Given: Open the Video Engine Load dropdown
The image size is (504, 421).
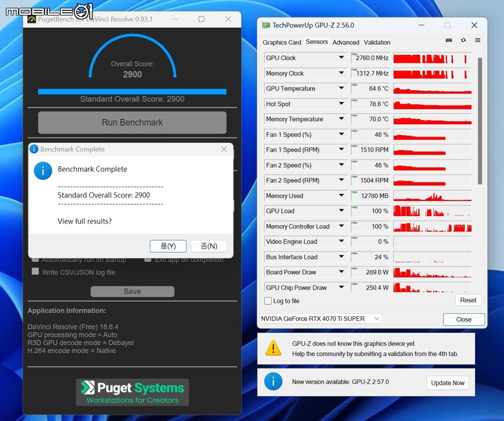Looking at the screenshot, I should 341,241.
